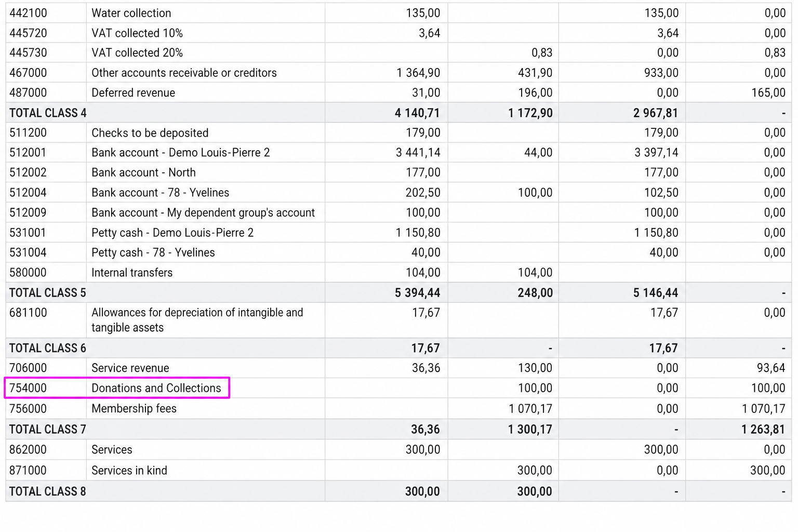The width and height of the screenshot is (798, 532).
Task: Click account code "531004"
Action: click(28, 252)
